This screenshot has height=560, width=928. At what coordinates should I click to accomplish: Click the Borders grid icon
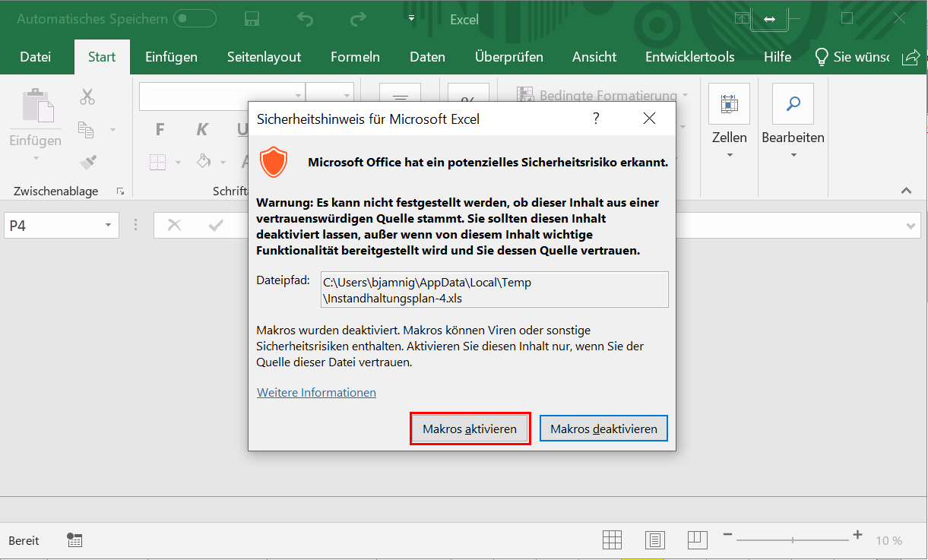[x=157, y=162]
